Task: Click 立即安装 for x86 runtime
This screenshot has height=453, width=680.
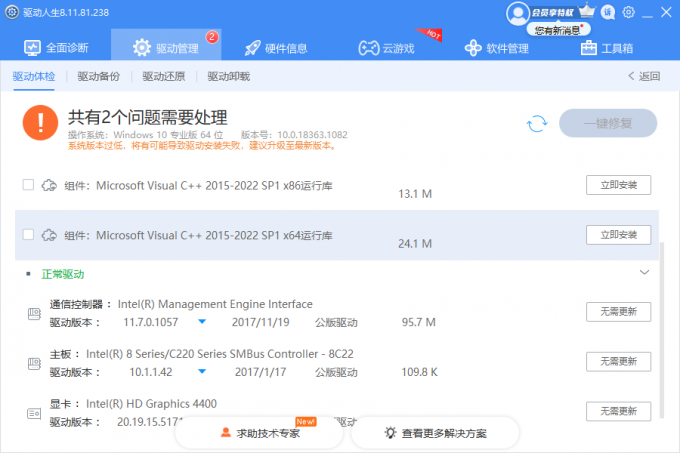Action: pos(618,185)
